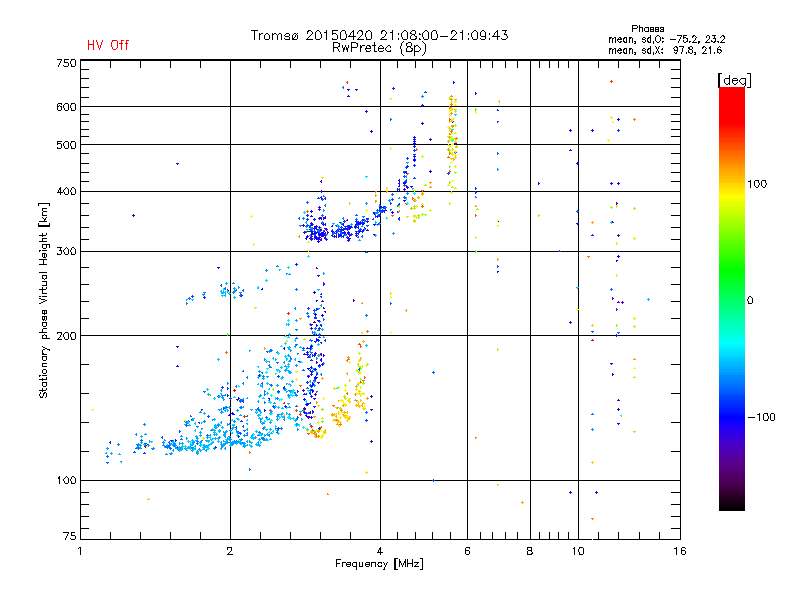800x600 pixels.
Task: Click the y-axis tick label '400'
Action: click(66, 191)
